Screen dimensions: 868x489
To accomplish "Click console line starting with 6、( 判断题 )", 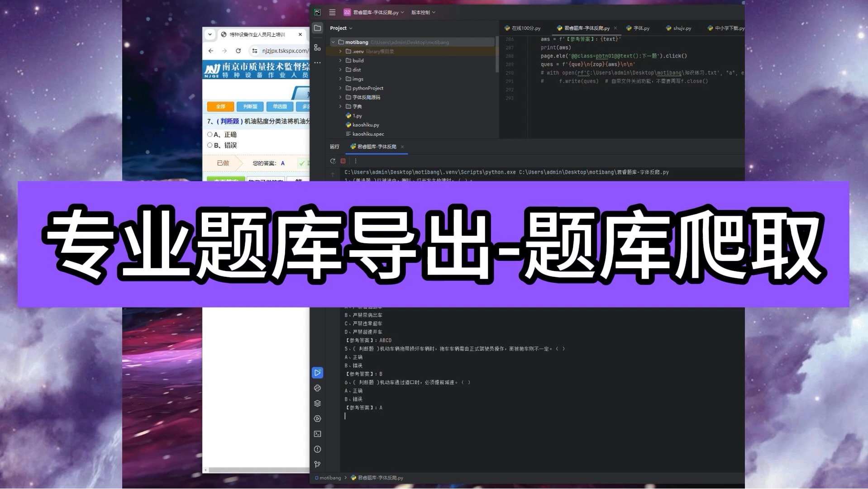I will pyautogui.click(x=407, y=382).
